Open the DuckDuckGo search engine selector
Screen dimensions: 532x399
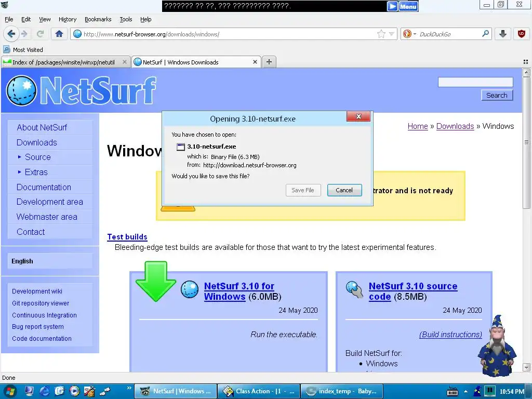coord(409,34)
